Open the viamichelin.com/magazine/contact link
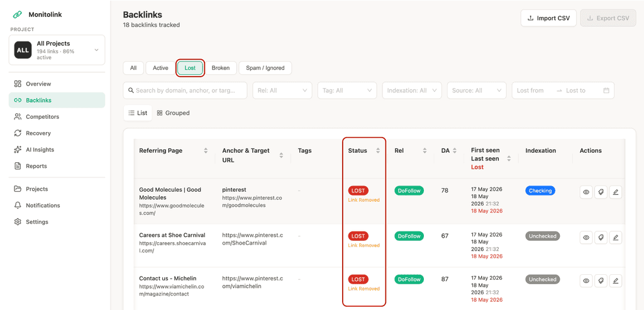Viewport: 644px width, 310px height. tap(172, 290)
